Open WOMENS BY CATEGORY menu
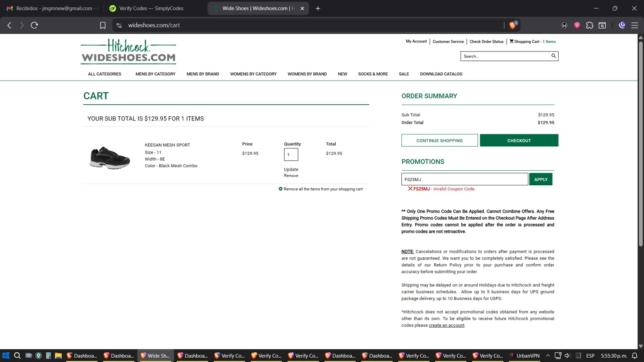Image resolution: width=644 pixels, height=362 pixels. pyautogui.click(x=253, y=74)
